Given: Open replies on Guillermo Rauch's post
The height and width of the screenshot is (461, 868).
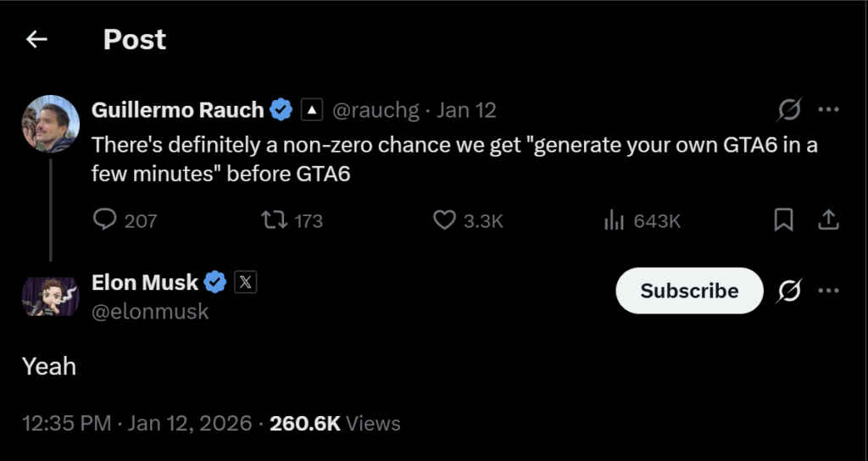Looking at the screenshot, I should (104, 221).
